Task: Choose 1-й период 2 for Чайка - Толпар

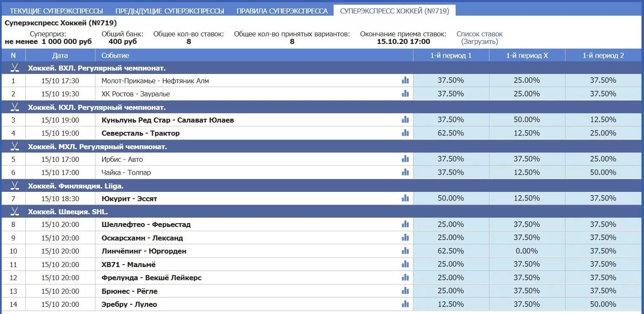Action: [x=603, y=172]
